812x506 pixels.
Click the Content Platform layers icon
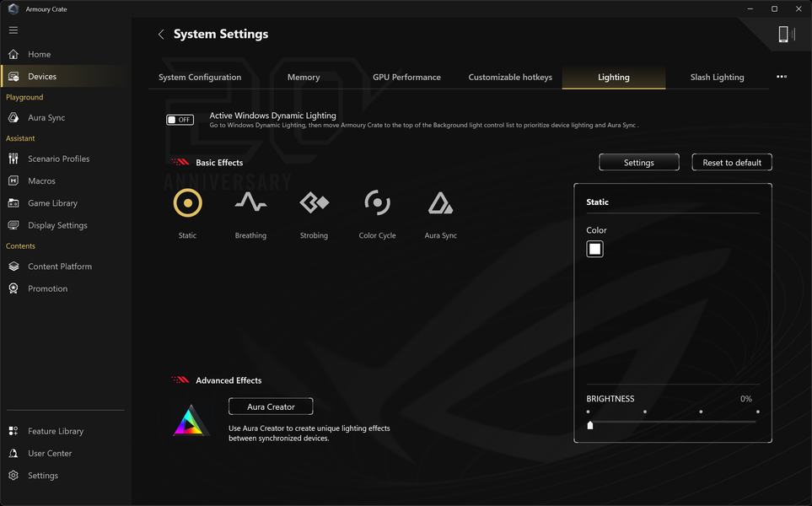13,266
